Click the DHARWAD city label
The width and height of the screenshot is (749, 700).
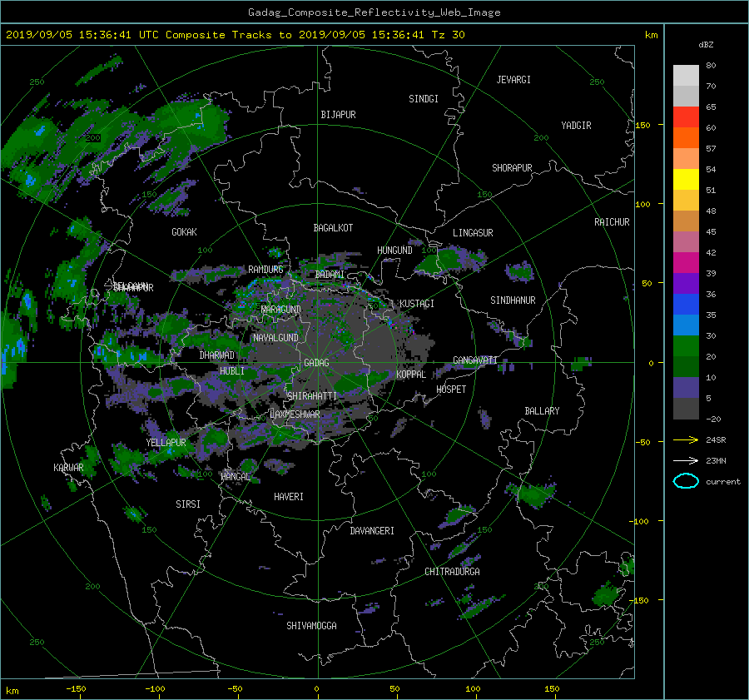tap(217, 355)
